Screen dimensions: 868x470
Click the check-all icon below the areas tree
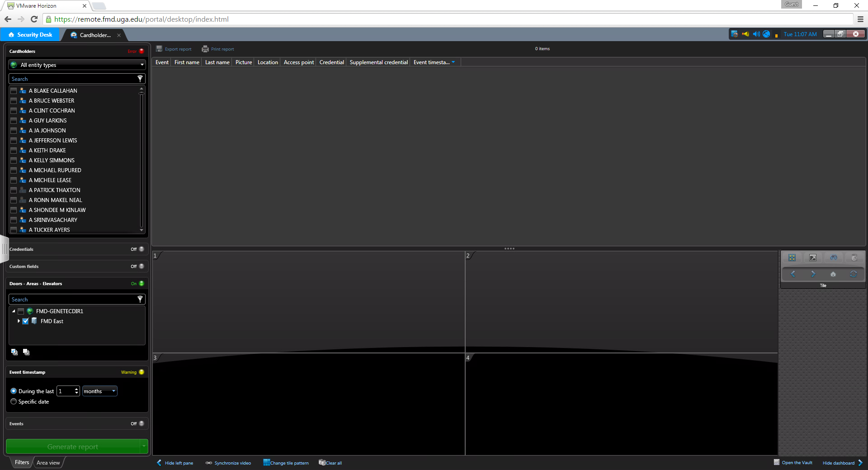(x=14, y=352)
